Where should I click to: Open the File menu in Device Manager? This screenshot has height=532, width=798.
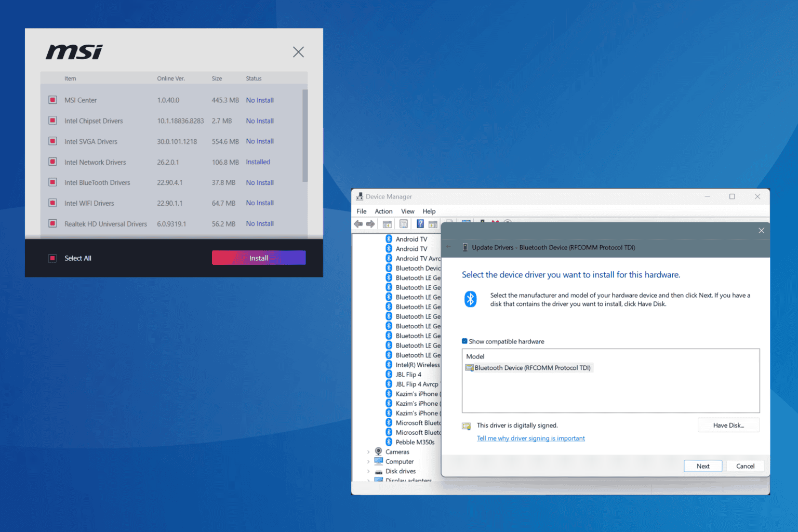(362, 211)
